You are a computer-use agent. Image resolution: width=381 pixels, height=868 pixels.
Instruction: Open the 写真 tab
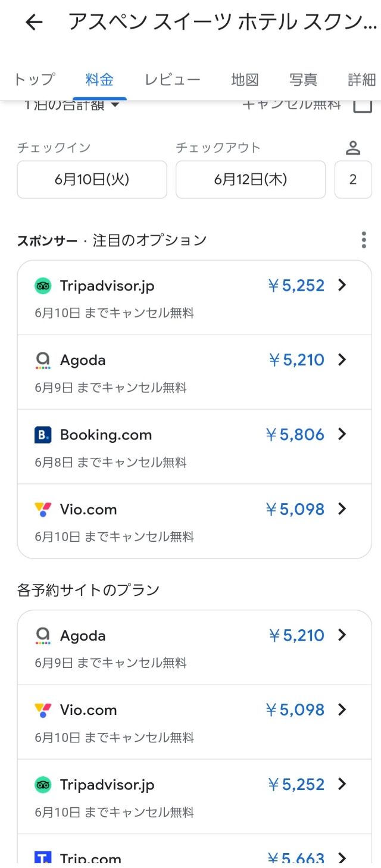tap(303, 79)
